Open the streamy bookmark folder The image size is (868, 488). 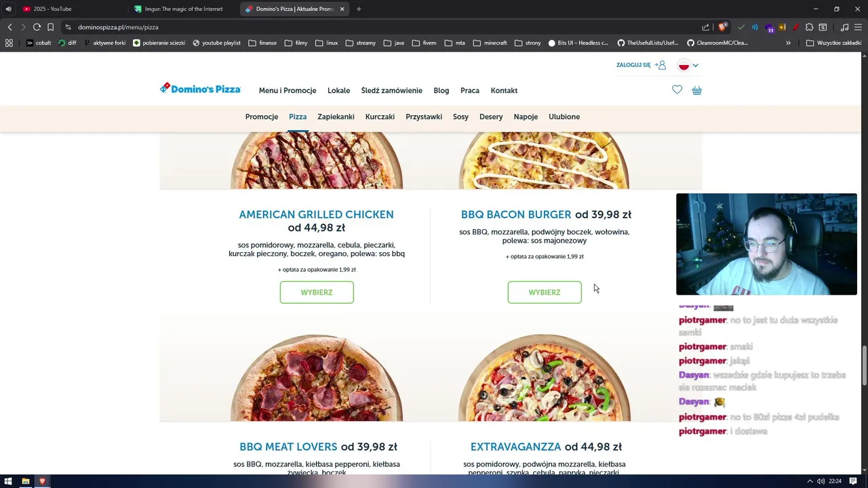click(360, 43)
